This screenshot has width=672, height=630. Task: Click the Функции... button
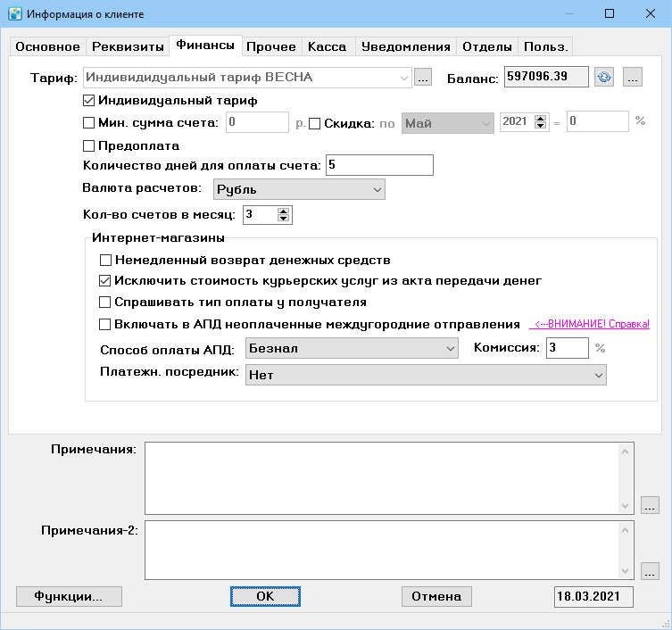click(x=69, y=597)
